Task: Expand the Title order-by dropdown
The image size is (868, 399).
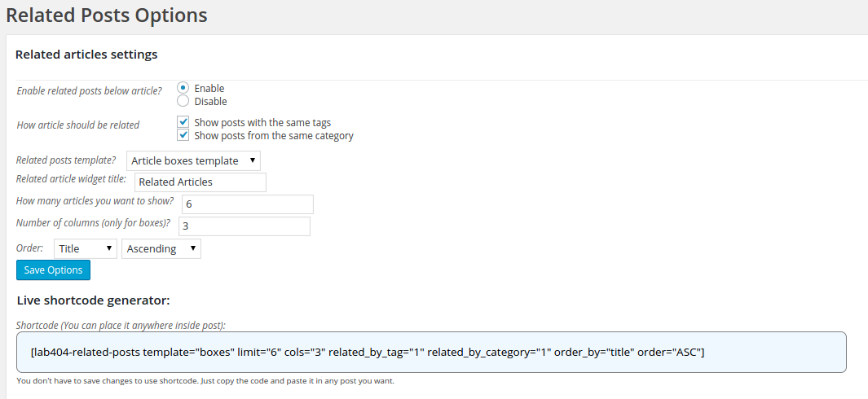Action: tap(86, 248)
